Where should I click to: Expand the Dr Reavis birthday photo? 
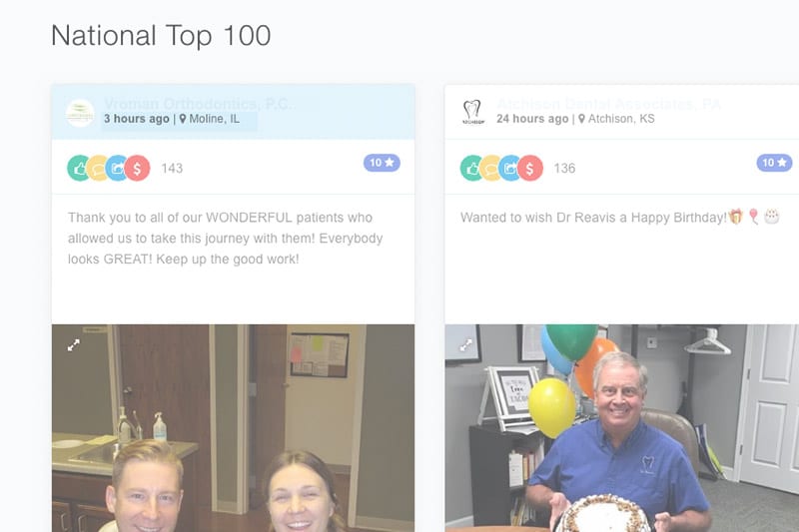click(465, 345)
